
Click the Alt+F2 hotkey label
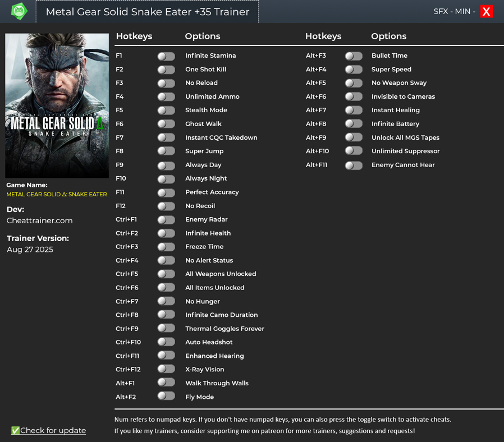(x=126, y=397)
